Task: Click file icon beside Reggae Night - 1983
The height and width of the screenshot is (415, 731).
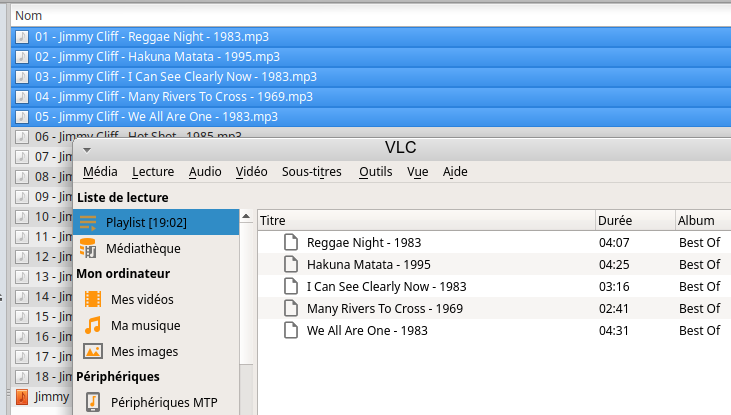Action: click(291, 242)
